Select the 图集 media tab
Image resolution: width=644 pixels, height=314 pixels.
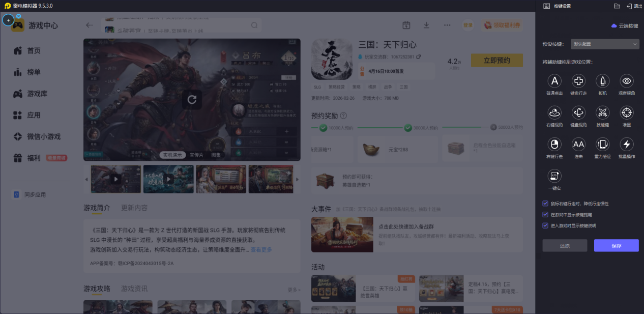(x=216, y=155)
